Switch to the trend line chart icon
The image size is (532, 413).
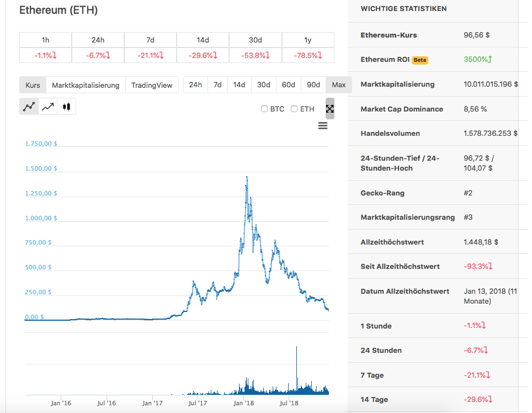pyautogui.click(x=47, y=106)
